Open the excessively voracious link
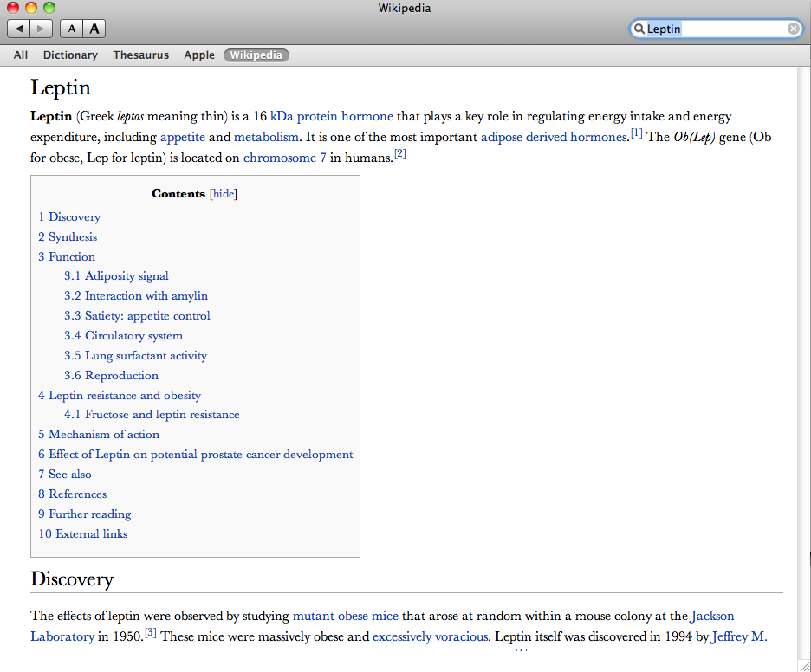811x672 pixels. pos(431,636)
